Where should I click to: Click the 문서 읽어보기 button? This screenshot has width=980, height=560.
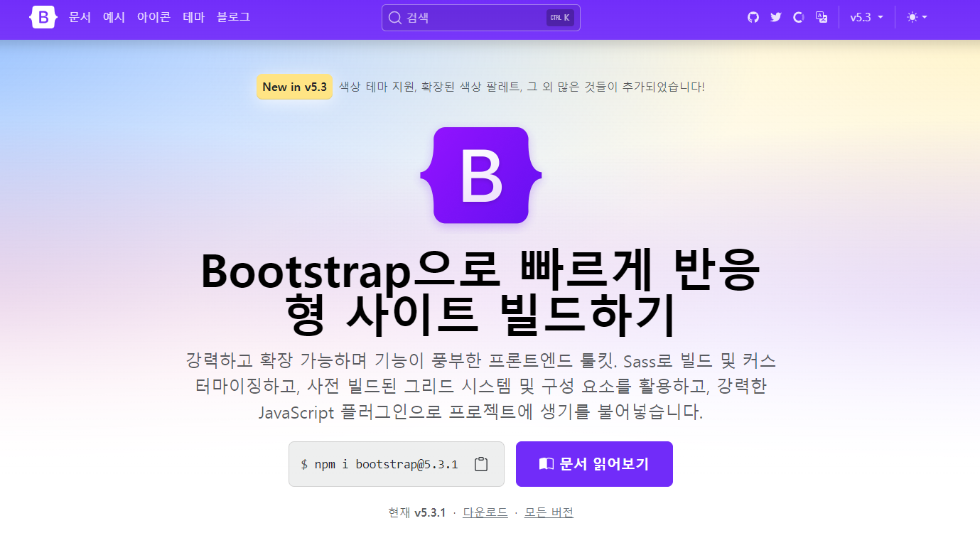[x=594, y=464]
